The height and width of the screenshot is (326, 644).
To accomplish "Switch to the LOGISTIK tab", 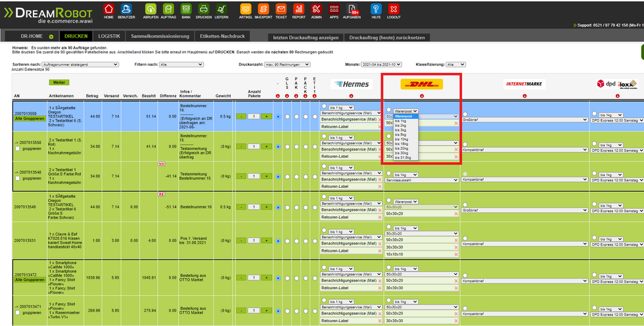I will [x=109, y=36].
